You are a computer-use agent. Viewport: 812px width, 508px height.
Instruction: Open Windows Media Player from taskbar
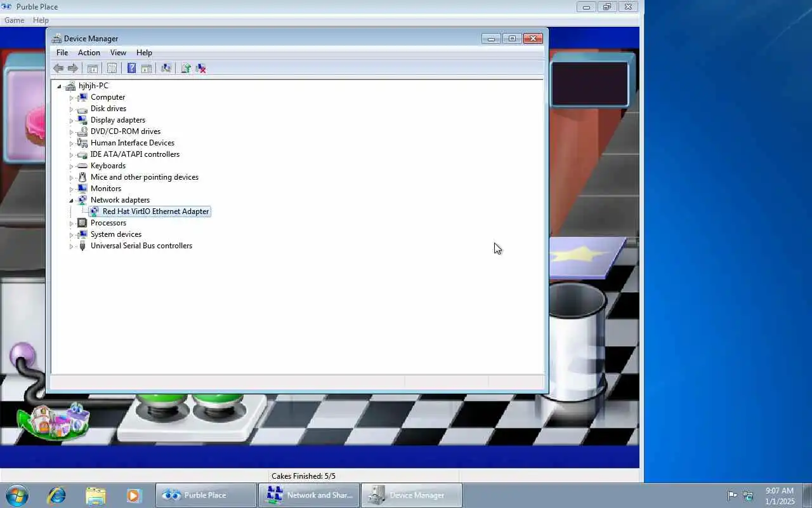(x=133, y=495)
